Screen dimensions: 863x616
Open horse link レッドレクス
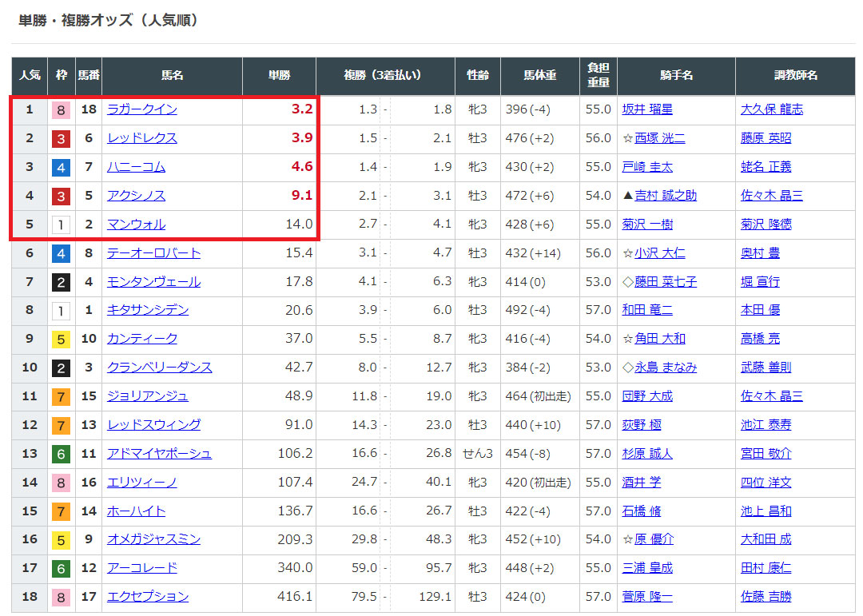142,138
